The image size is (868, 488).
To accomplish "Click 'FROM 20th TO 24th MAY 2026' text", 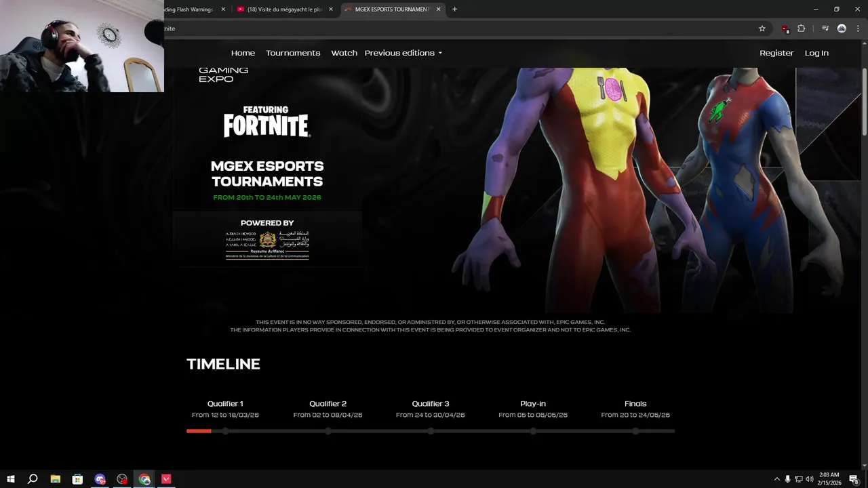I will click(267, 198).
